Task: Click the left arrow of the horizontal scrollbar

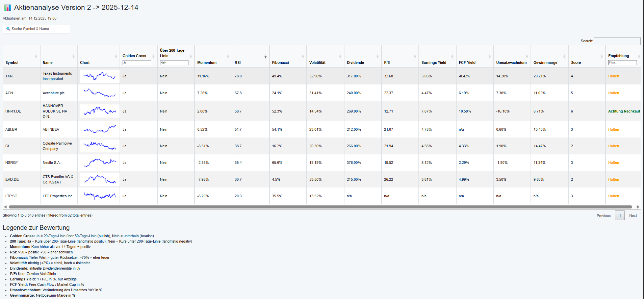Action: pyautogui.click(x=5, y=207)
